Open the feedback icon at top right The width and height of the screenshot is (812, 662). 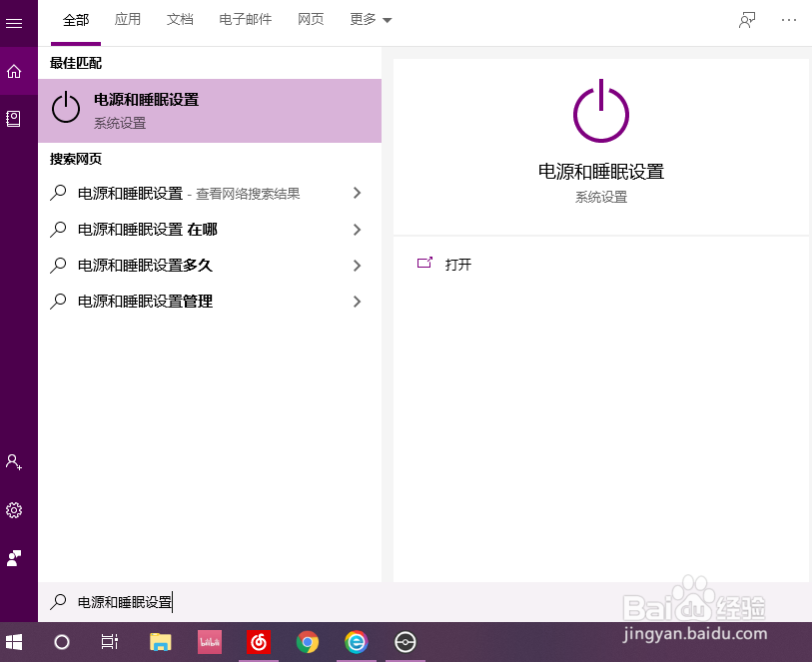click(747, 20)
